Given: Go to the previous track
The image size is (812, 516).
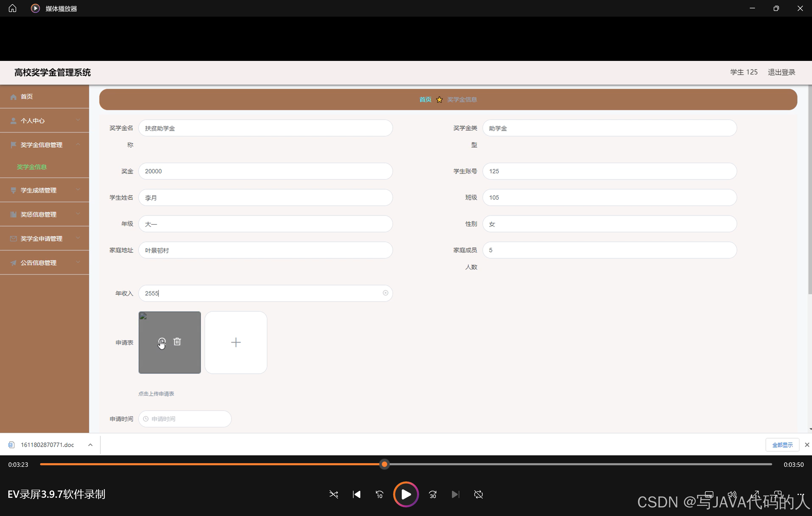Looking at the screenshot, I should (356, 494).
